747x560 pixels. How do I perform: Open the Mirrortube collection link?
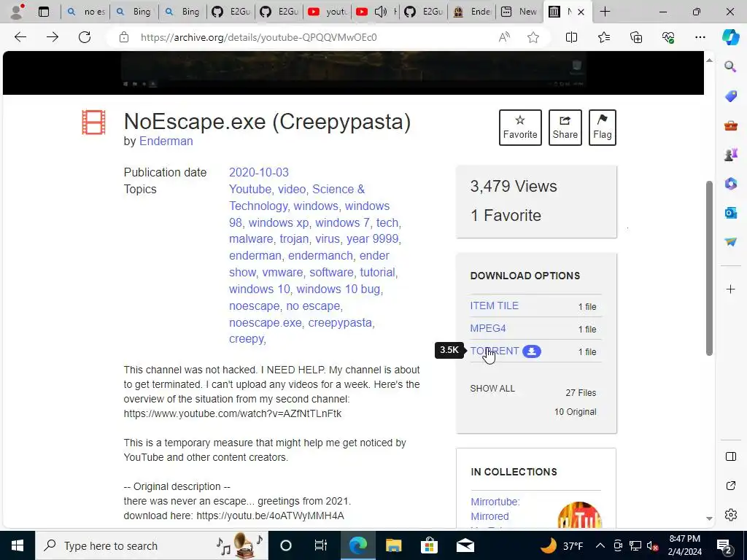tap(495, 509)
